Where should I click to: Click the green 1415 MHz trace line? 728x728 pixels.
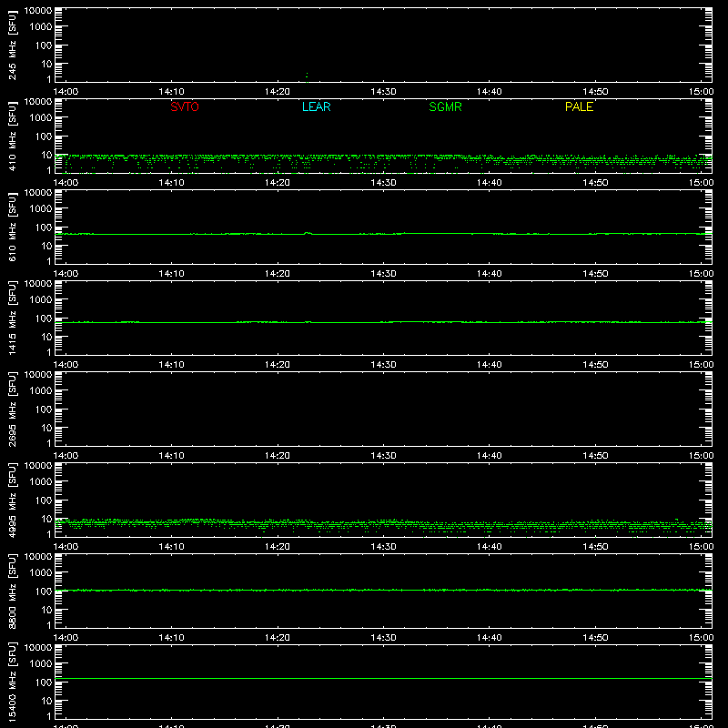pos(383,322)
